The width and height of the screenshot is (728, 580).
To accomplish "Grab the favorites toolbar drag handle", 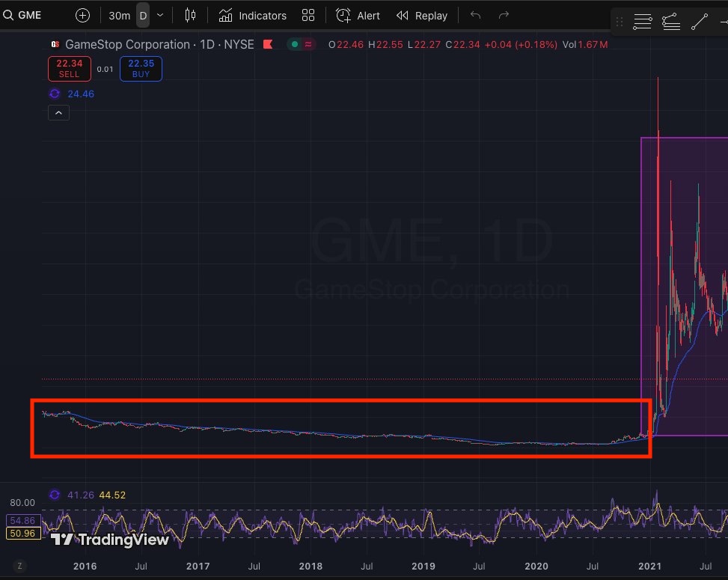I will (620, 22).
